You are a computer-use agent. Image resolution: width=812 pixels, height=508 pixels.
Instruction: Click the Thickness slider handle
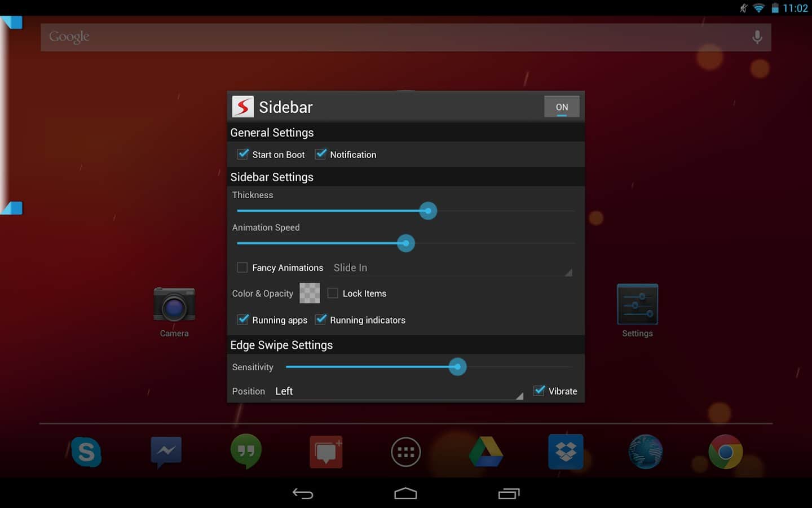pyautogui.click(x=428, y=211)
